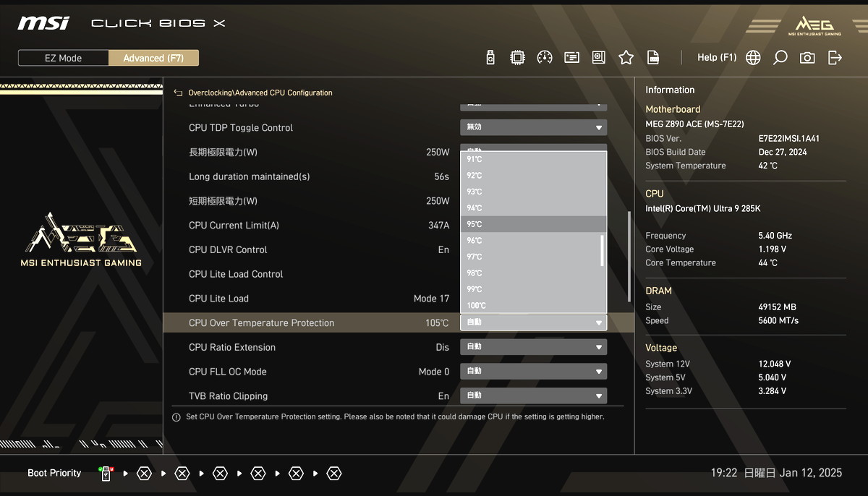
Task: Click the exit door icon
Action: click(x=835, y=58)
